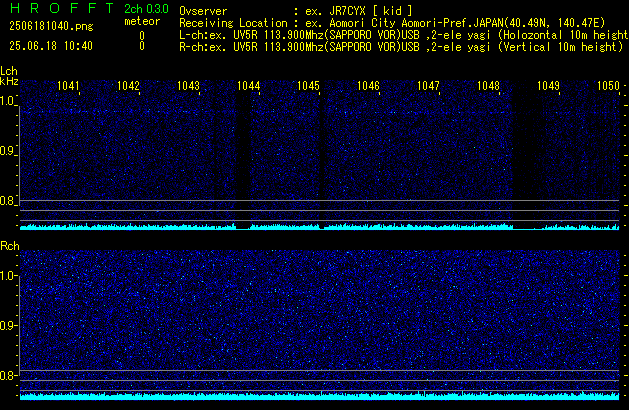Click the Lch 0.9 frequency tick label

click(x=7, y=151)
